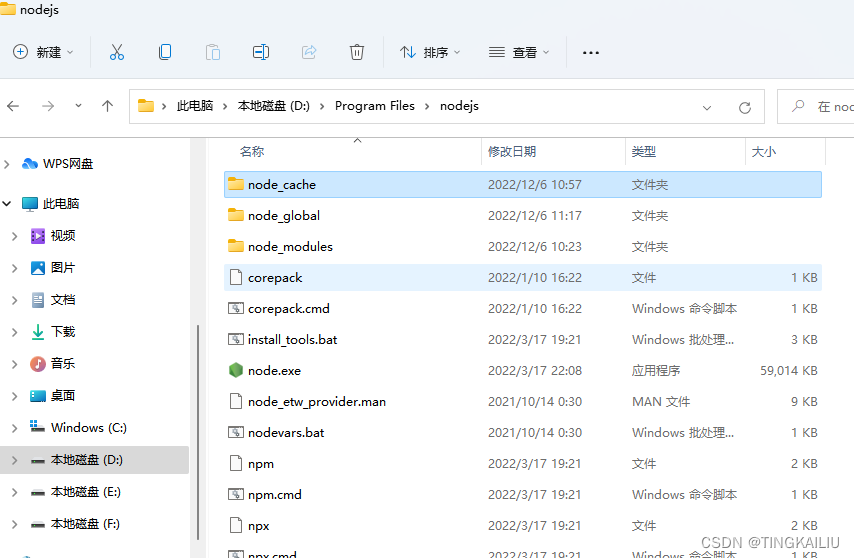Click the WPS网盘 cloud icon
Image resolution: width=854 pixels, height=558 pixels.
pos(30,163)
